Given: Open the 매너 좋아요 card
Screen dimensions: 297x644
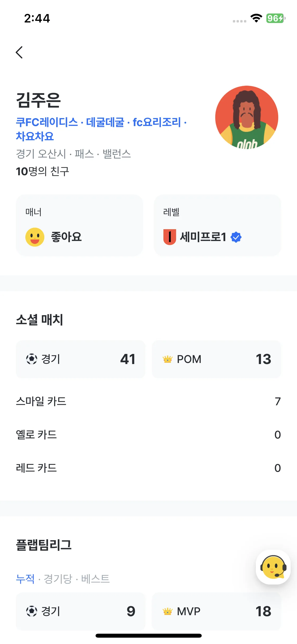Looking at the screenshot, I should (x=79, y=225).
